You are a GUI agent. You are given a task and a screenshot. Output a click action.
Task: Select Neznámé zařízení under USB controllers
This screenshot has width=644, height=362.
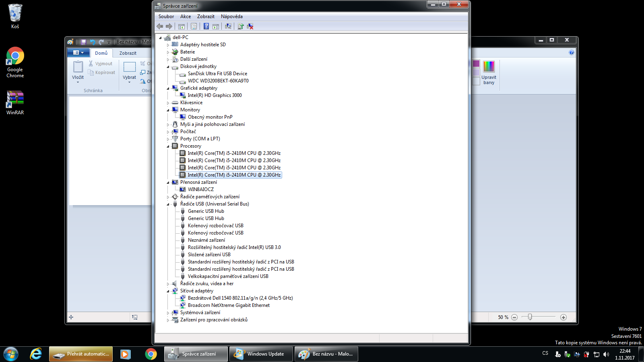(206, 240)
